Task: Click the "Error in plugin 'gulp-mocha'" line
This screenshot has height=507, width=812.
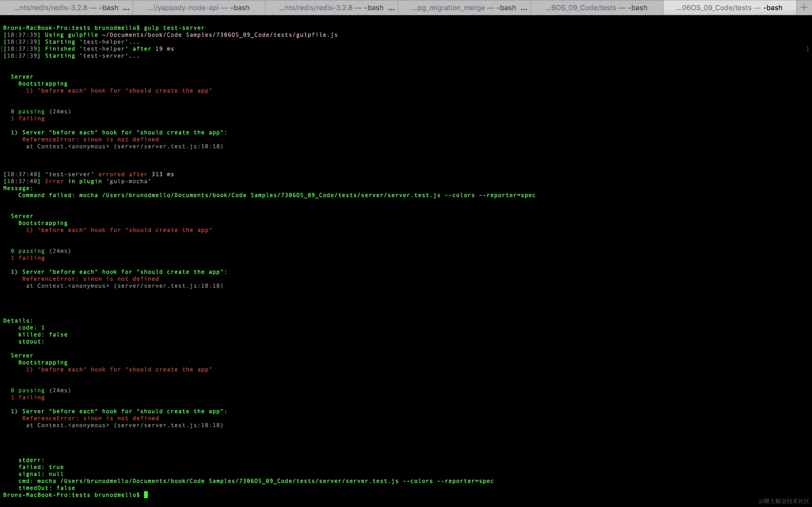Action: (x=98, y=181)
